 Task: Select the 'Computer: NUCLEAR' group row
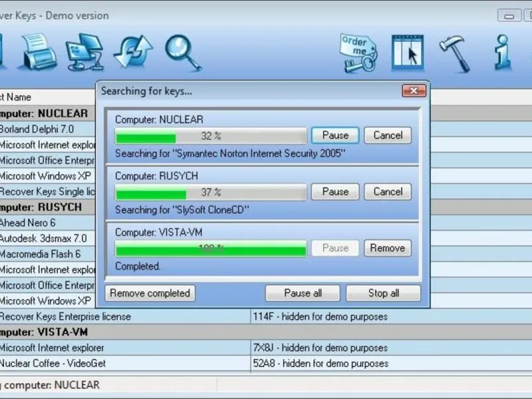coord(47,113)
